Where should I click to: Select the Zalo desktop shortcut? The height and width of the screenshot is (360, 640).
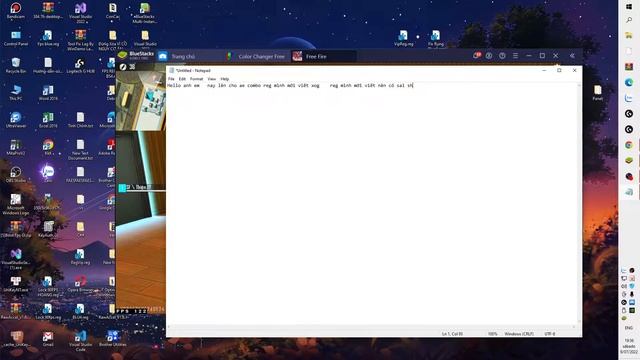[x=48, y=173]
